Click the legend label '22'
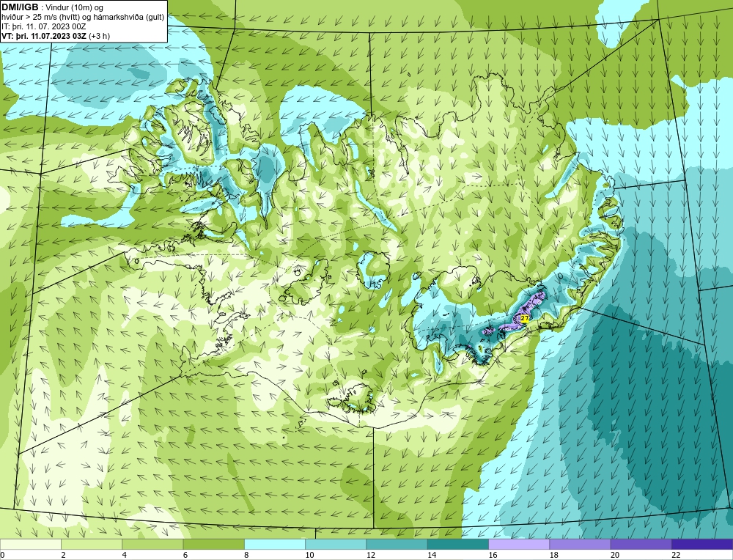The image size is (733, 560). pos(676,556)
